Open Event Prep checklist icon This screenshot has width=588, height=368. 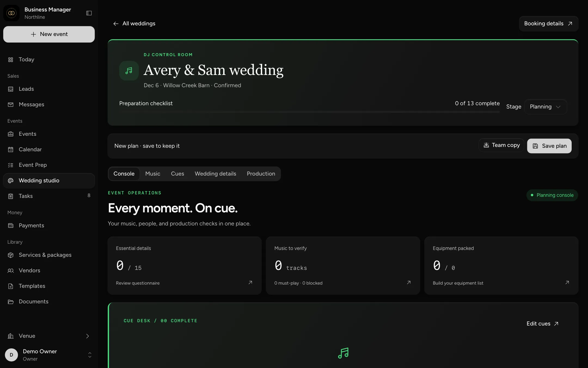click(x=11, y=165)
